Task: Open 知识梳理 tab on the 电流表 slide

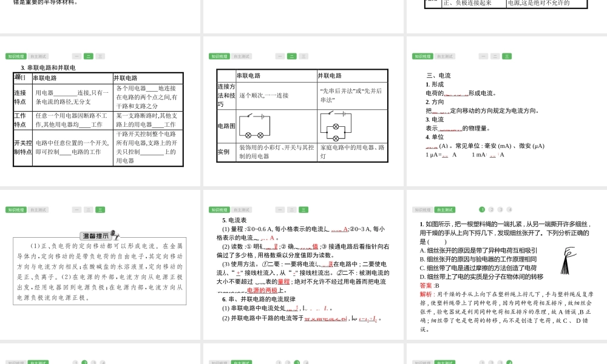Action: [219, 210]
